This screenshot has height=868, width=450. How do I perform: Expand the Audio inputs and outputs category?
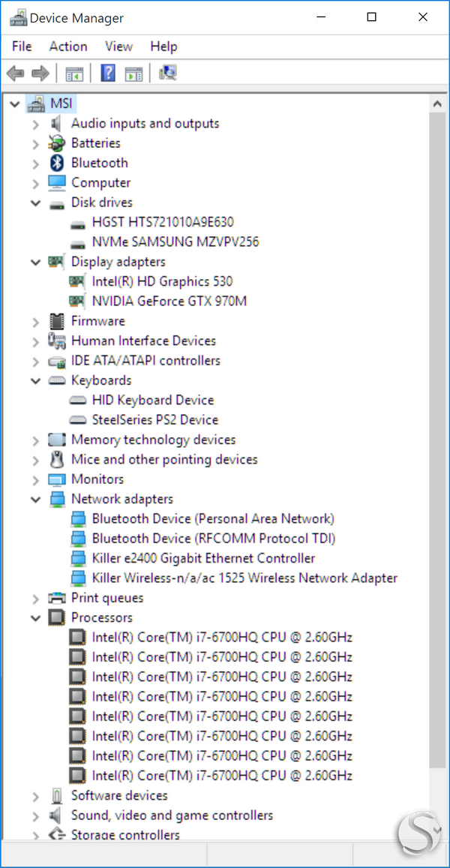point(36,124)
